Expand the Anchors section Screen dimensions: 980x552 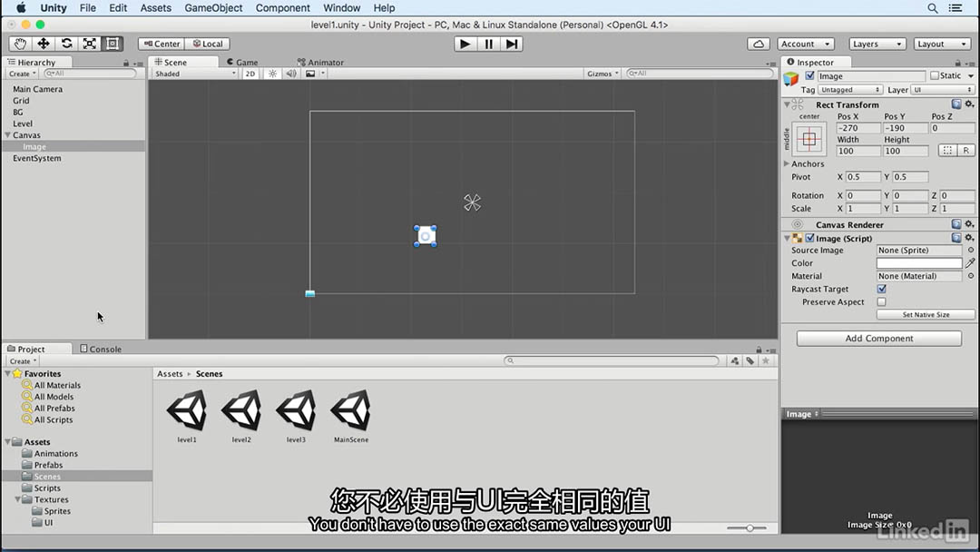click(x=787, y=164)
